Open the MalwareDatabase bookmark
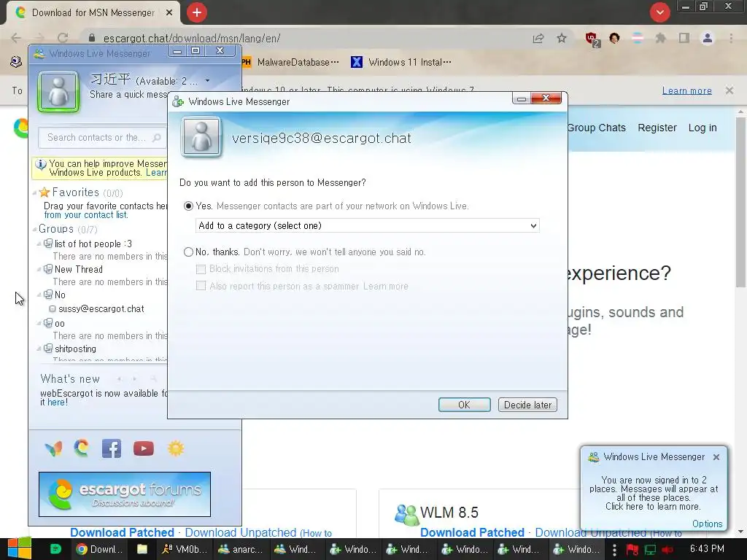 [x=290, y=63]
